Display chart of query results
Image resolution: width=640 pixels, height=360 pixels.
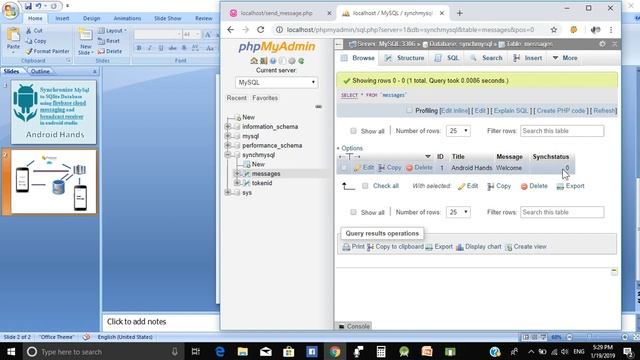(478, 247)
